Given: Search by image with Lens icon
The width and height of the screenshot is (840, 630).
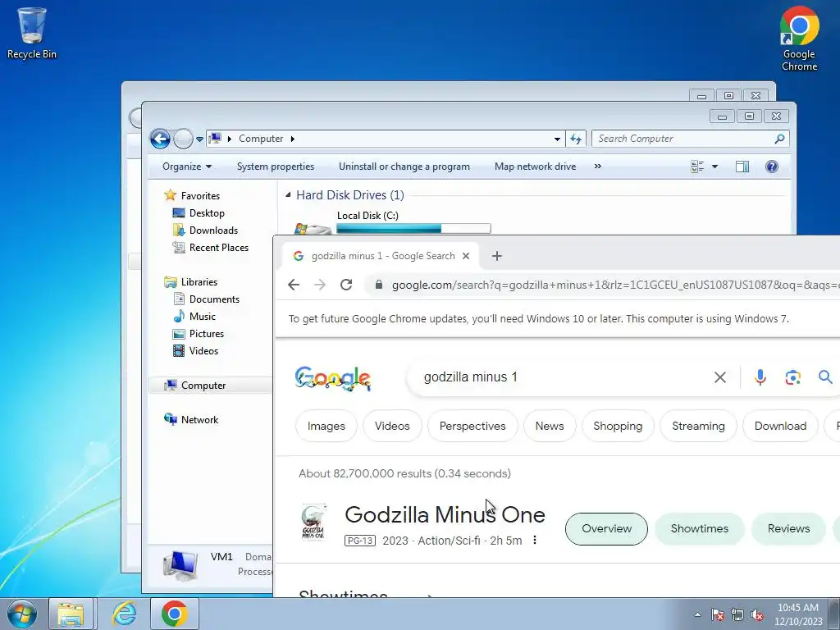Looking at the screenshot, I should pos(793,377).
